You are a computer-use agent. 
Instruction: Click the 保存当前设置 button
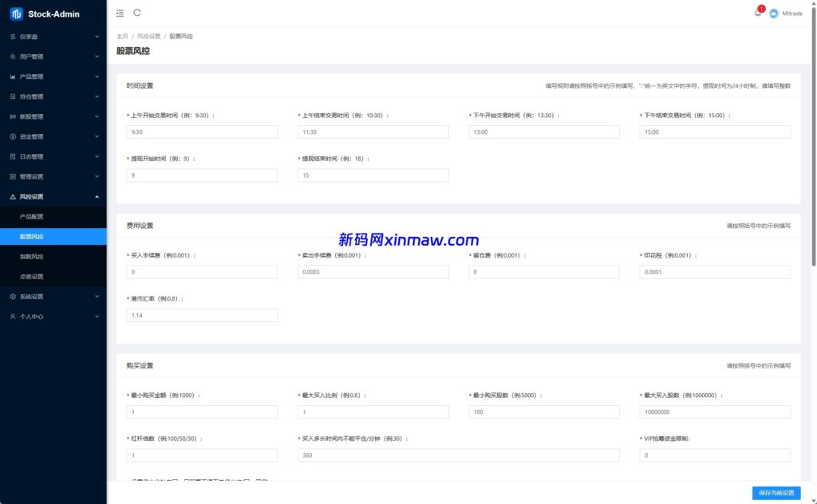pos(776,493)
